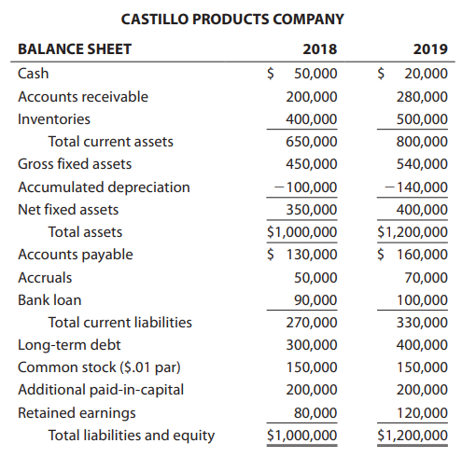The image size is (476, 457).
Task: Select the Accounts receivable label
Action: 83,97
